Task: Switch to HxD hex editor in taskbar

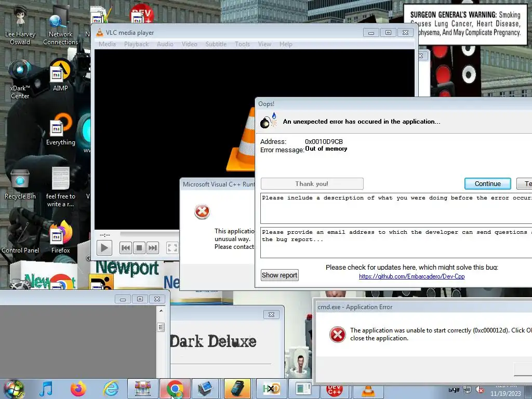Action: [271, 389]
